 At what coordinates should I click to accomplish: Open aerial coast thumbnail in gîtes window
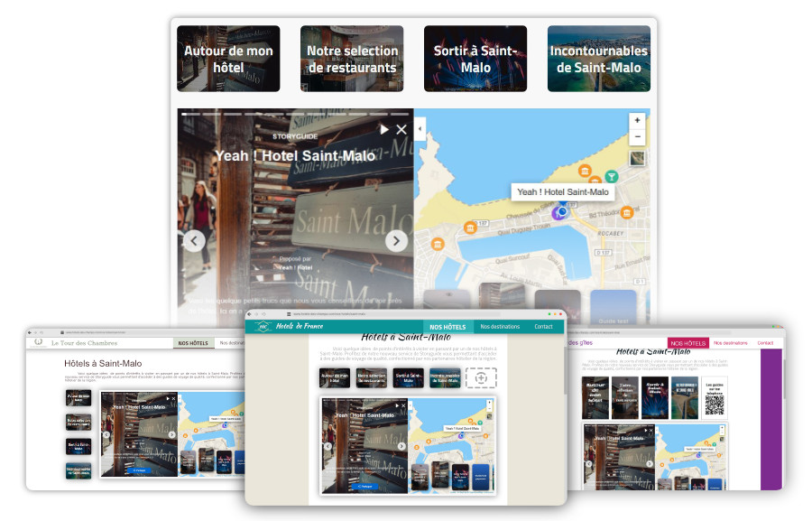684,398
